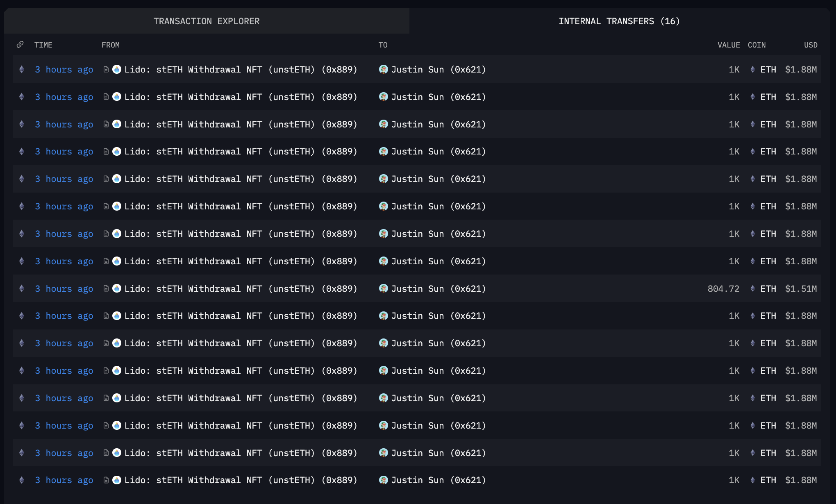Open the '3 hours ago' link in the 804.72 row

(64, 288)
